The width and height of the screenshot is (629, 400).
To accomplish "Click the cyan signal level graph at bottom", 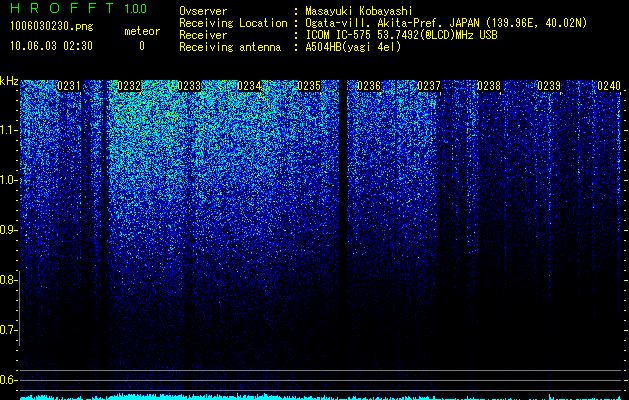I will 321,397.
